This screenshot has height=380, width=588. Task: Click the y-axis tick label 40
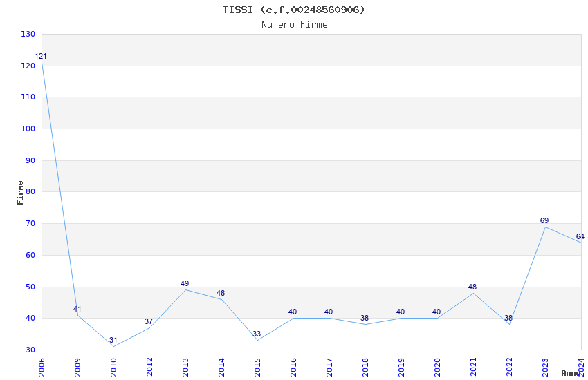pos(30,319)
